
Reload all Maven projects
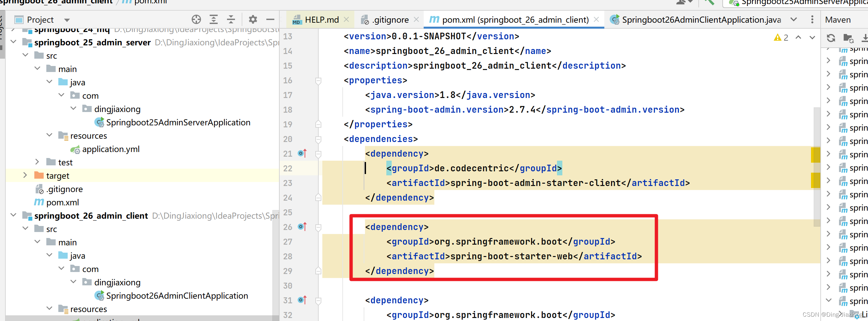tap(831, 38)
